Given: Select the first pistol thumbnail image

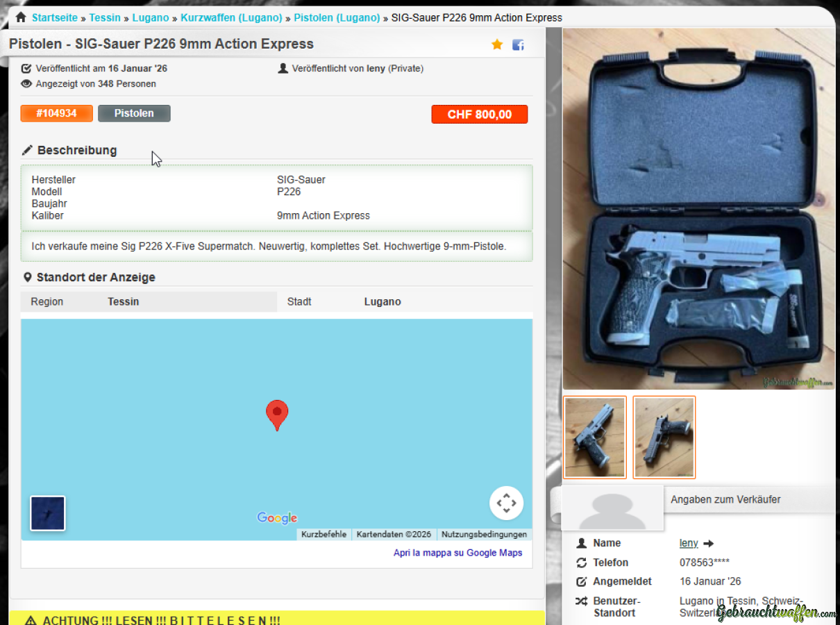Looking at the screenshot, I should pyautogui.click(x=595, y=437).
